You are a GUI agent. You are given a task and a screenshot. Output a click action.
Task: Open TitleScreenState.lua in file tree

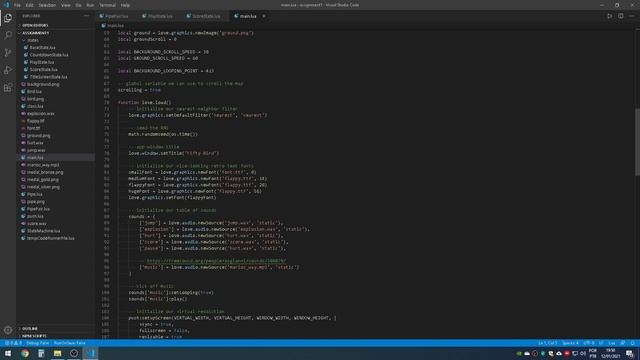coord(48,77)
